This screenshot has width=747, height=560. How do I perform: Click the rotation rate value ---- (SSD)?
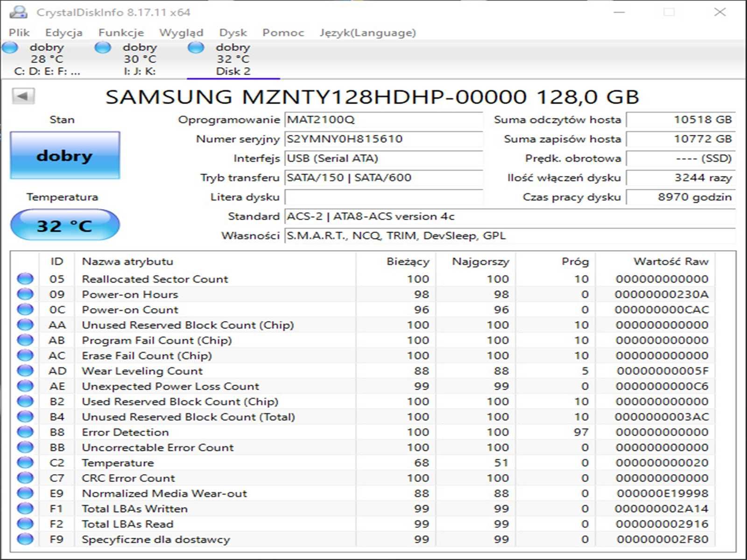(x=681, y=158)
